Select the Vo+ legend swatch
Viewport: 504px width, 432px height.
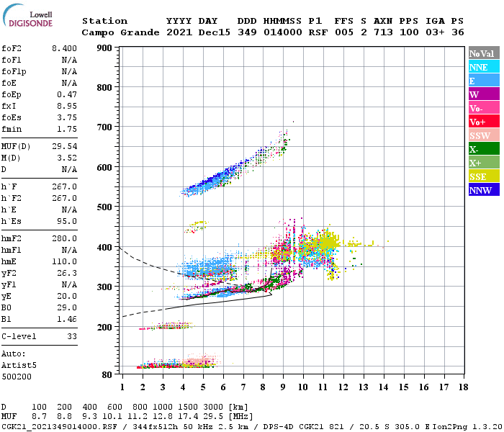click(x=484, y=122)
